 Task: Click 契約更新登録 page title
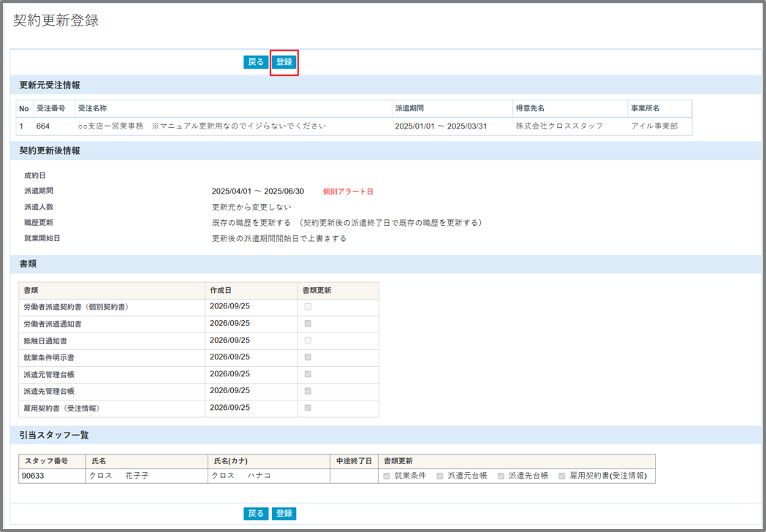tap(56, 20)
